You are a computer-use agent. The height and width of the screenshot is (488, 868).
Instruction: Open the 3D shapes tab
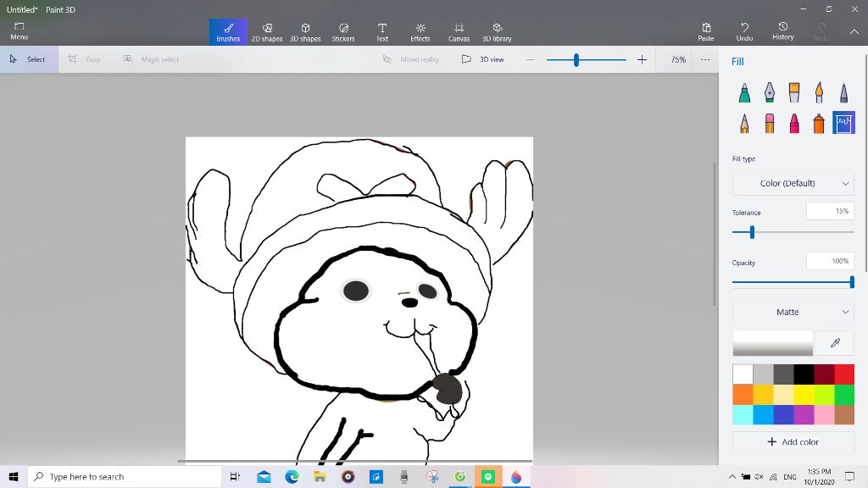click(305, 32)
